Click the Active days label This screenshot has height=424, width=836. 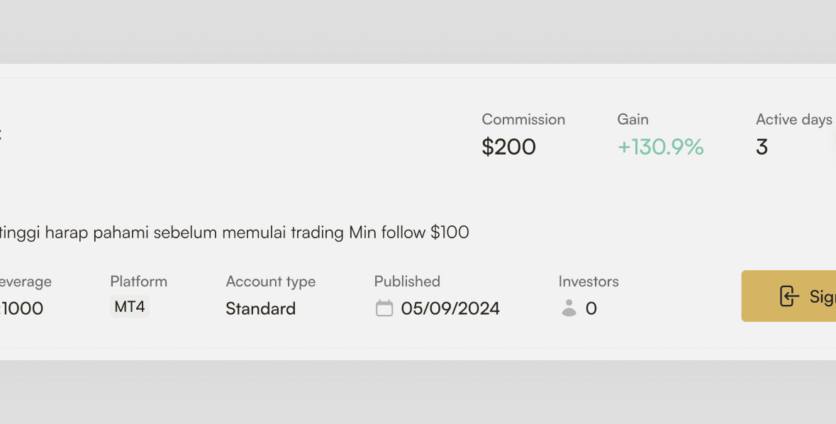pyautogui.click(x=794, y=119)
